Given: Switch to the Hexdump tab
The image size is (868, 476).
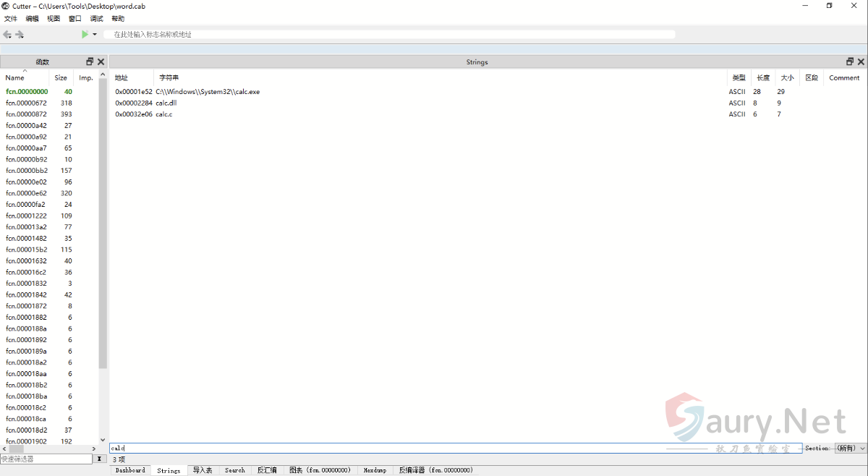Looking at the screenshot, I should (x=375, y=470).
